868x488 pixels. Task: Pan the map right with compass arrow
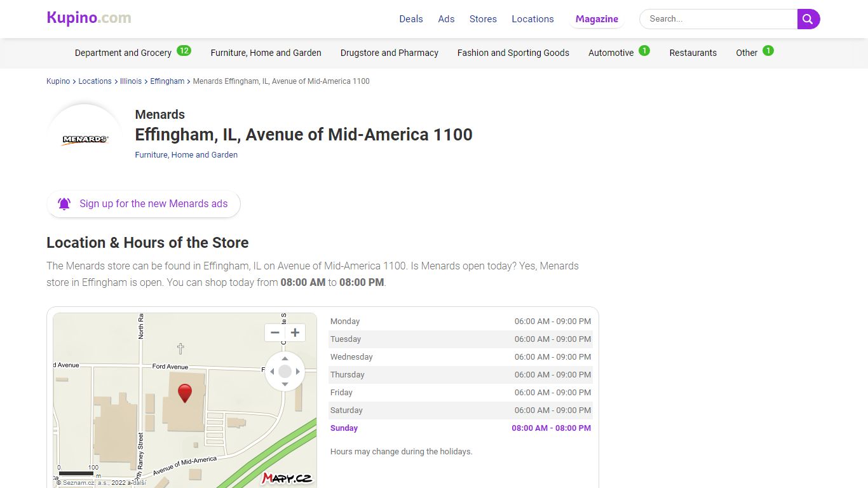(297, 372)
